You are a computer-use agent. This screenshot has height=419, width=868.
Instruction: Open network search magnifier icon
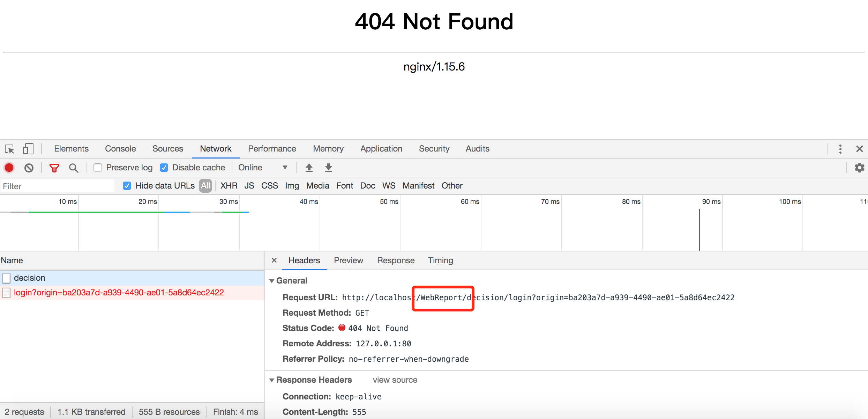tap(73, 168)
